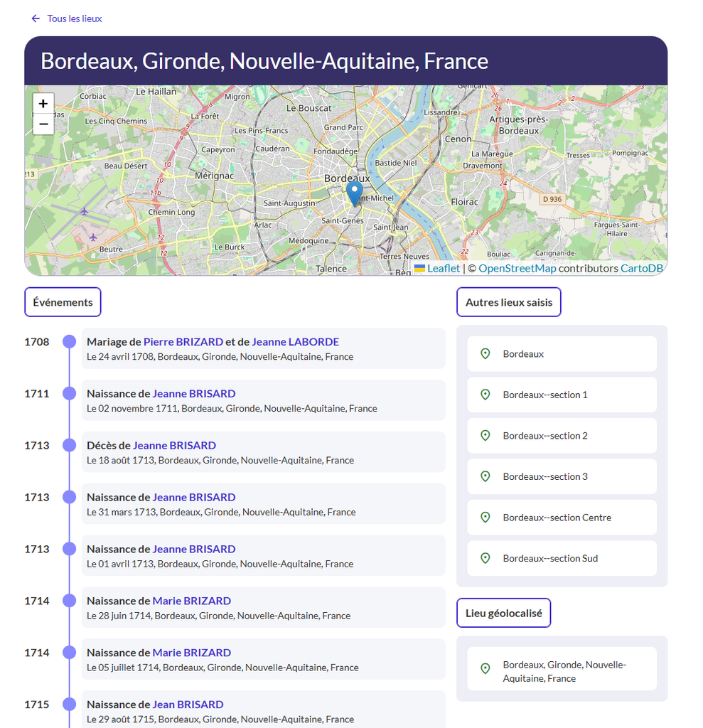Open Jean BRISARD person link
The image size is (703, 728).
(x=188, y=705)
